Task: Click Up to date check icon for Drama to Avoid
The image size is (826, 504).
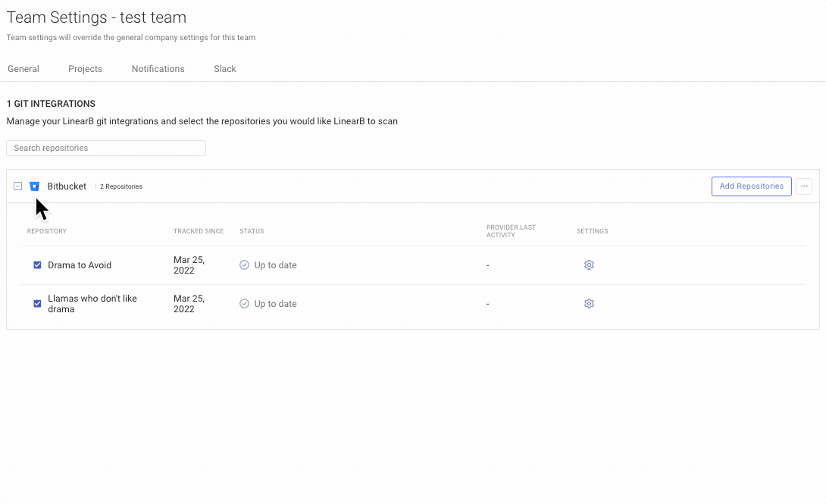Action: 245,265
